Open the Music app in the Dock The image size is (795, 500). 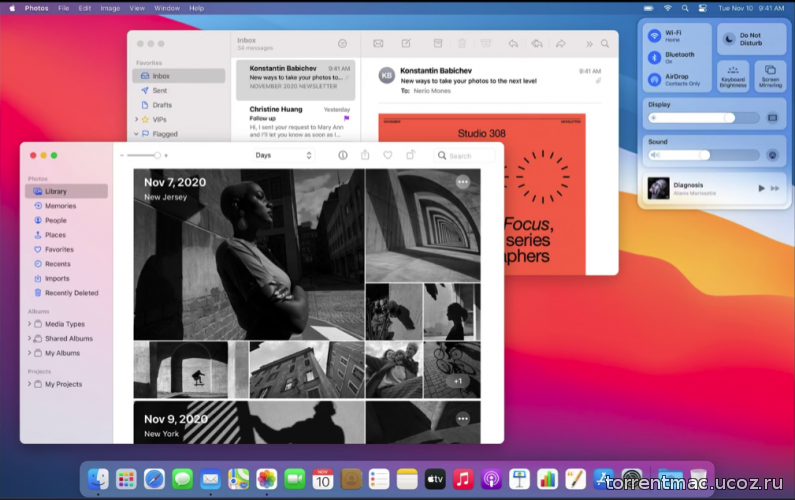click(463, 479)
